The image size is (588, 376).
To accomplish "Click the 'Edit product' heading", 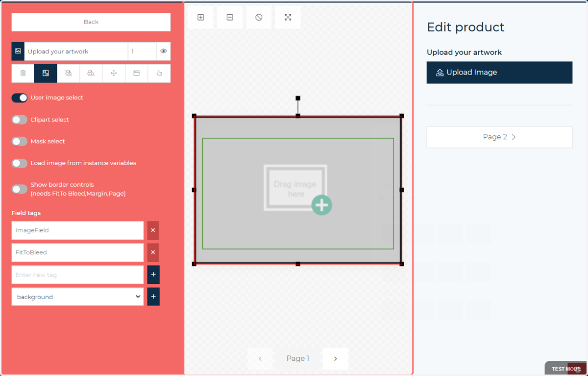I will pos(465,27).
